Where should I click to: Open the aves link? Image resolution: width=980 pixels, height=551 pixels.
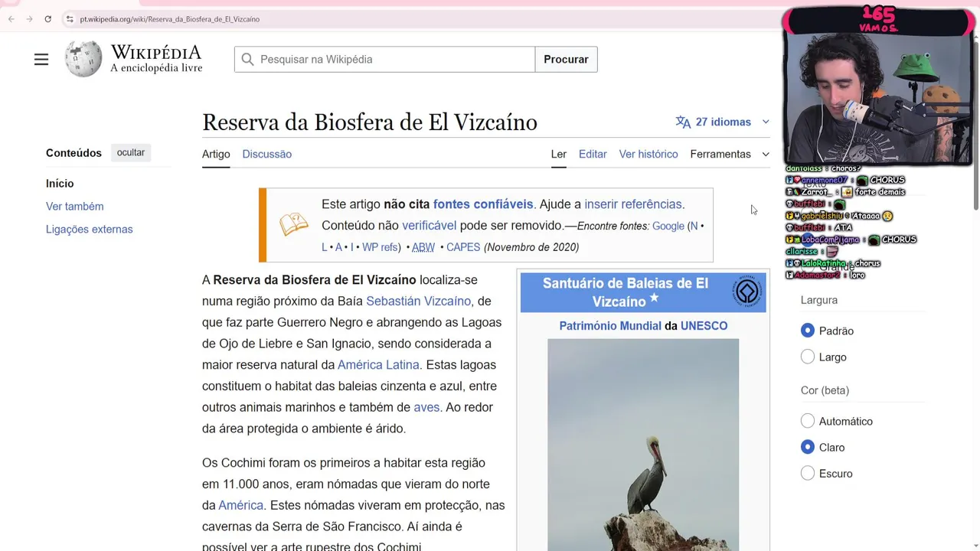[426, 407]
